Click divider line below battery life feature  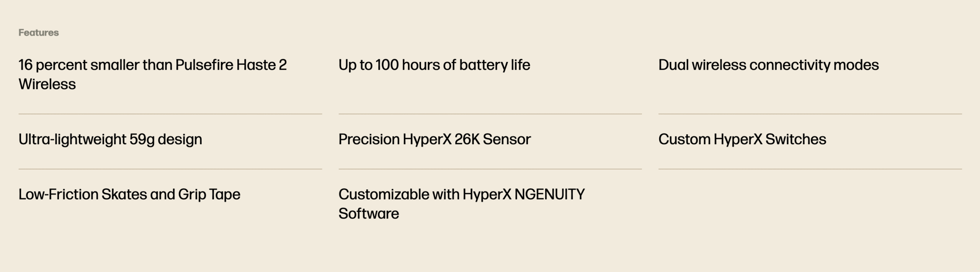[490, 114]
